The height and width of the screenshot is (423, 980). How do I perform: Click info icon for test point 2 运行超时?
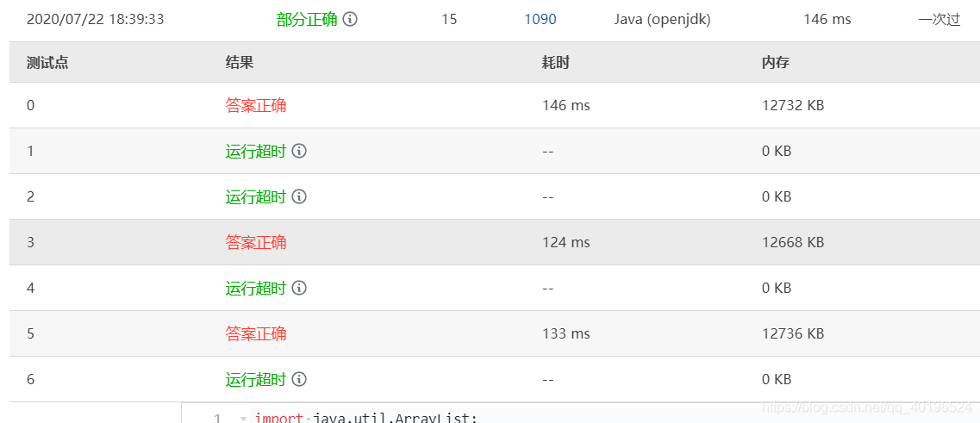click(299, 196)
